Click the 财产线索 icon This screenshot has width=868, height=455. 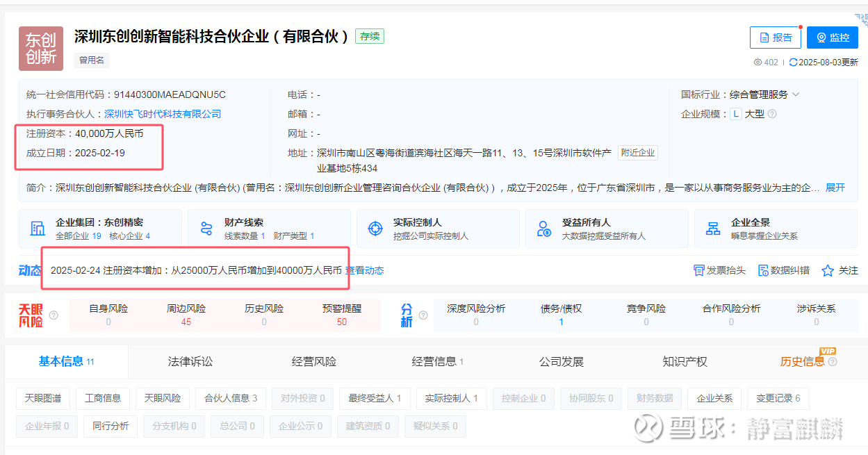206,229
